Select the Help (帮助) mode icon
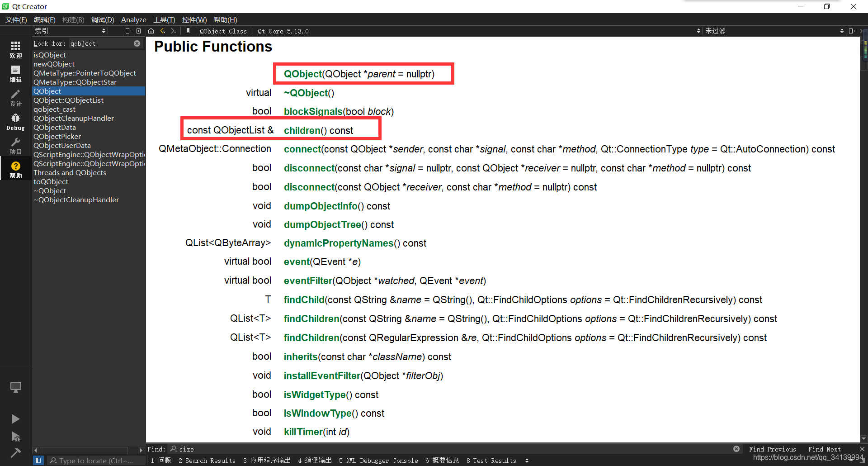This screenshot has height=466, width=868. tap(16, 170)
